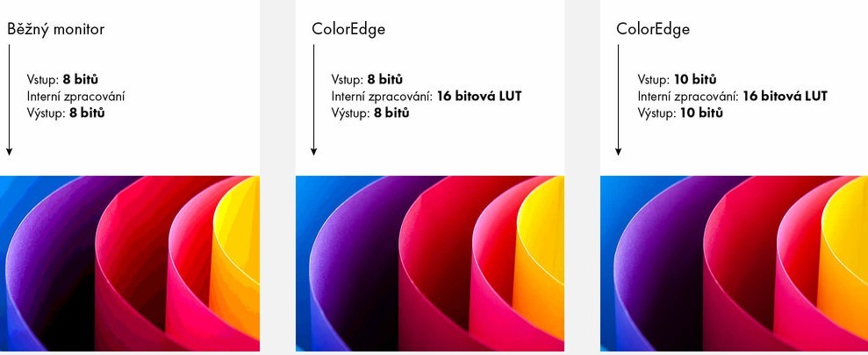The width and height of the screenshot is (868, 355).
Task: Click '16 bitová LUT' in the middle panel
Action: 479,97
